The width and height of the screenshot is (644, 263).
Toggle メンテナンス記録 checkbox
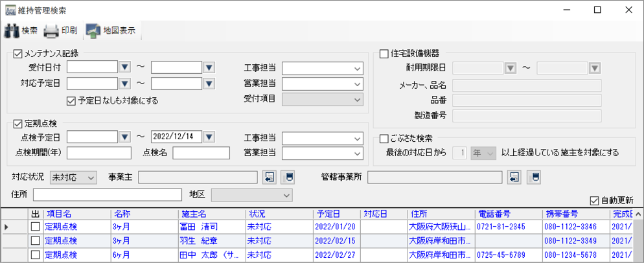pyautogui.click(x=17, y=53)
